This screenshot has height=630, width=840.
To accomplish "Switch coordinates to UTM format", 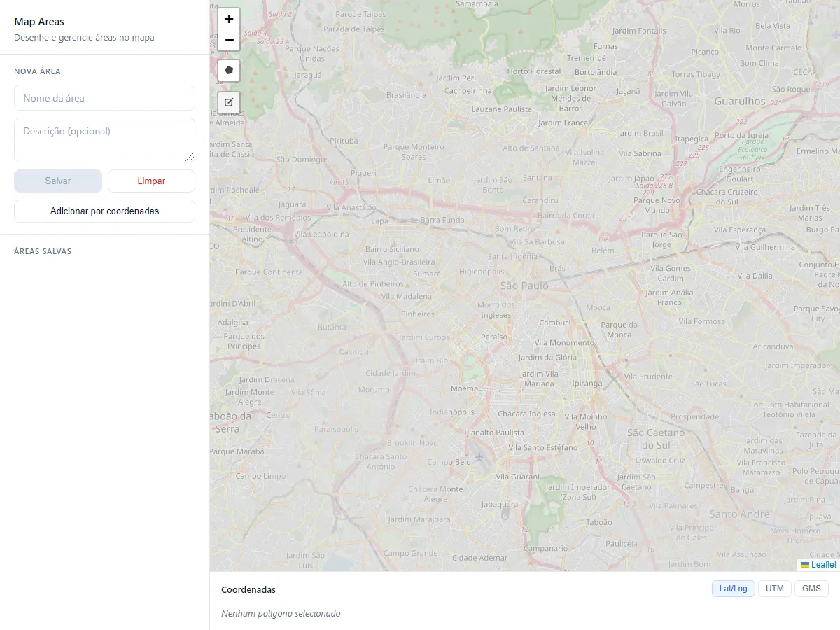I will 775,589.
